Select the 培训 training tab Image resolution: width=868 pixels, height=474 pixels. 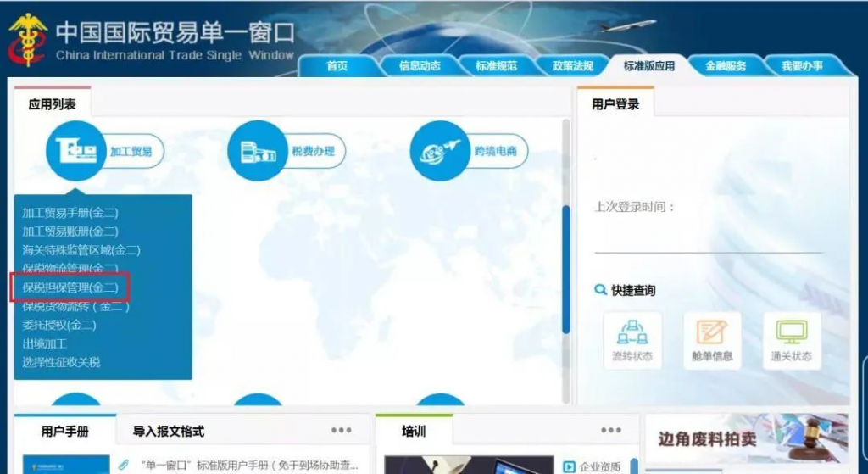pos(414,431)
